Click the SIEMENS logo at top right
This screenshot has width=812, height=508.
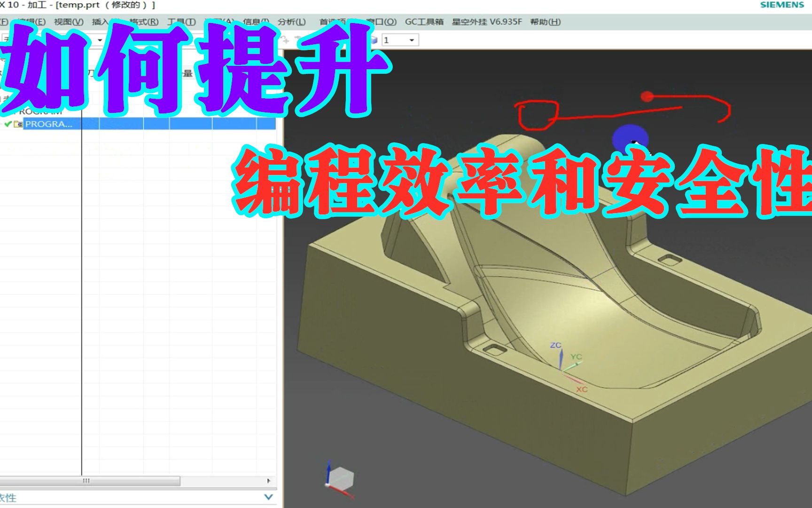point(782,5)
